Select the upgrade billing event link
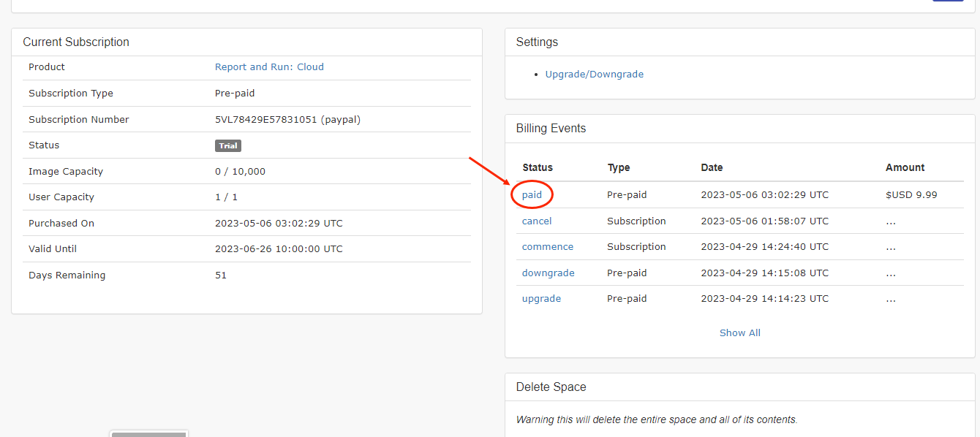 (541, 299)
